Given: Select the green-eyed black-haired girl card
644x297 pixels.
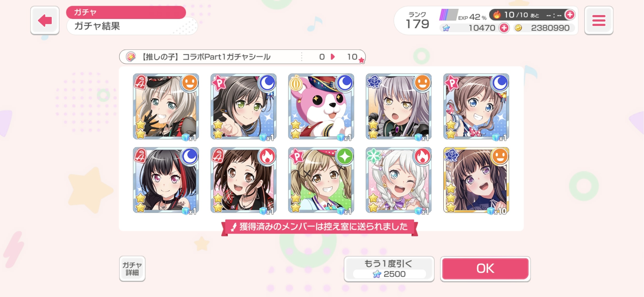Looking at the screenshot, I should (x=243, y=107).
